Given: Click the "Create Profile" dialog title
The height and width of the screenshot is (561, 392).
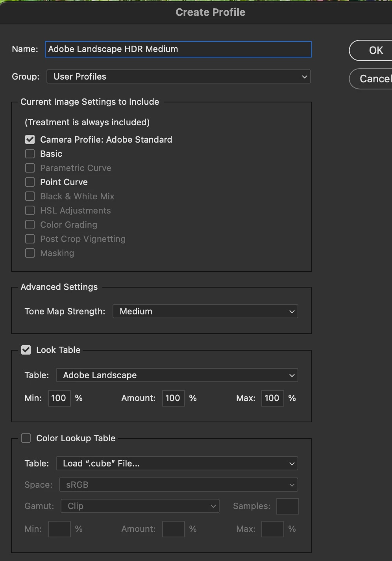Looking at the screenshot, I should point(211,12).
